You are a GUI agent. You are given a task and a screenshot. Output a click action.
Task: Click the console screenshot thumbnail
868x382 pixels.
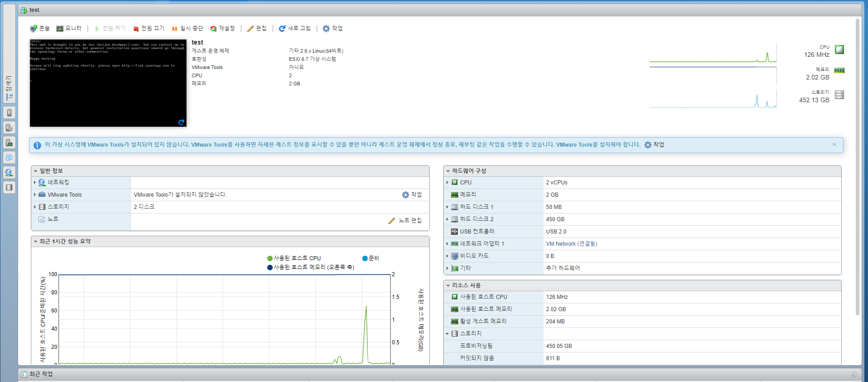[x=108, y=83]
